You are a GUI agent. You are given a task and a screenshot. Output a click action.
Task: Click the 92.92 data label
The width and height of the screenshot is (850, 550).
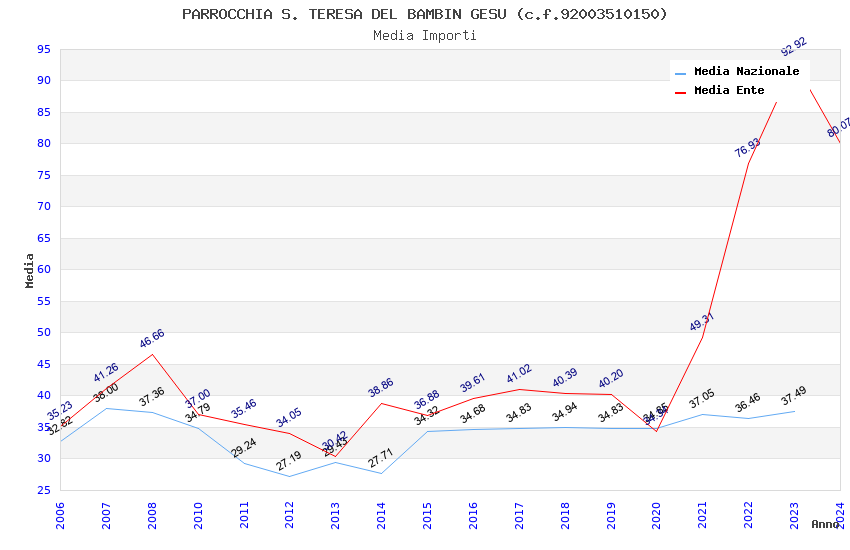click(x=794, y=47)
